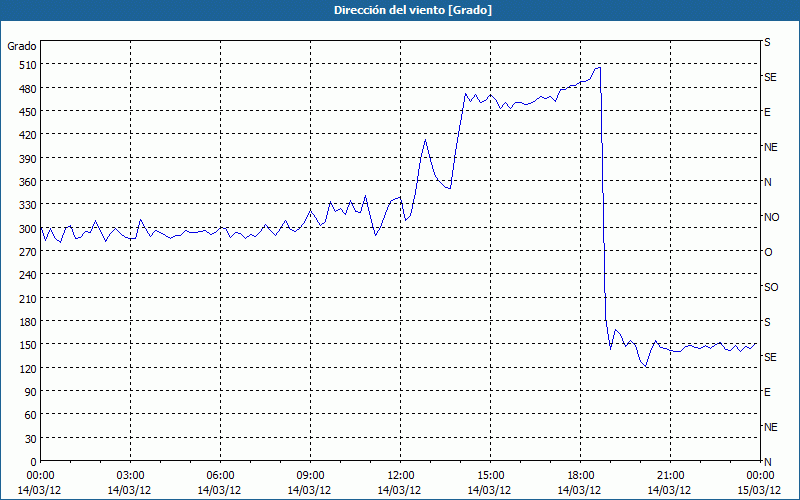Click the y-axis value 210
The image size is (800, 500).
click(28, 299)
